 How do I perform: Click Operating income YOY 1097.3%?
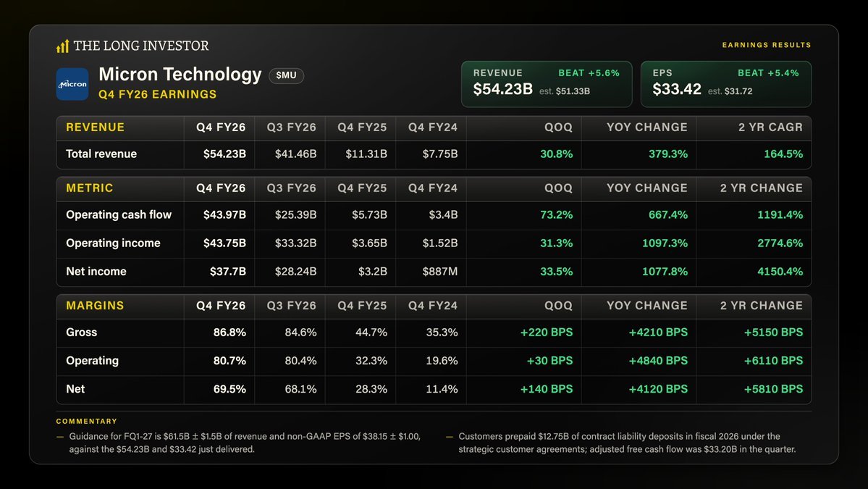coord(665,243)
